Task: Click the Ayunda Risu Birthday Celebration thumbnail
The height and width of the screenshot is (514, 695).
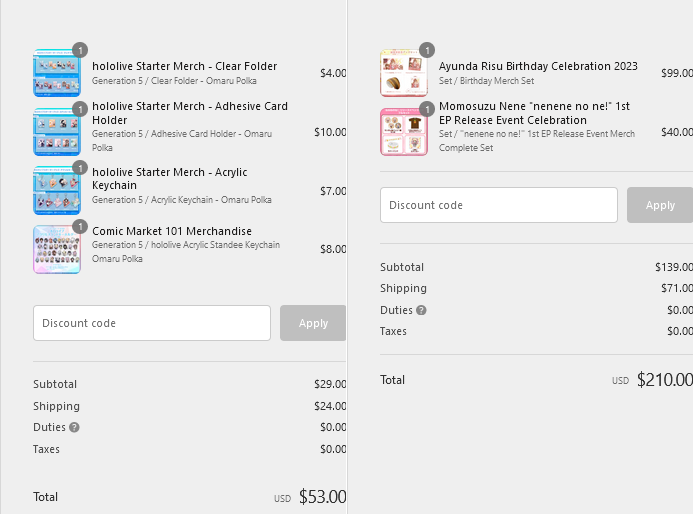Action: [403, 73]
